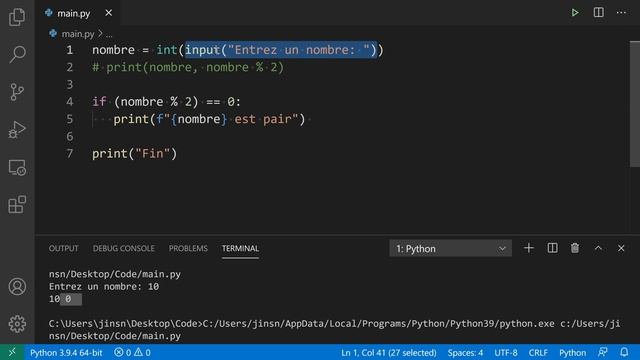Open the Run and Debug view
This screenshot has height=360, width=640.
click(x=17, y=129)
